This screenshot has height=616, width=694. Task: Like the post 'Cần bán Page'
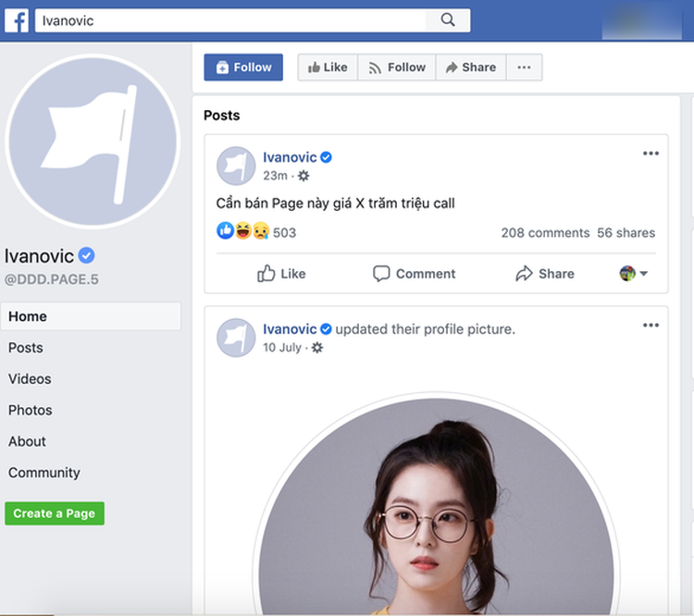pyautogui.click(x=281, y=274)
